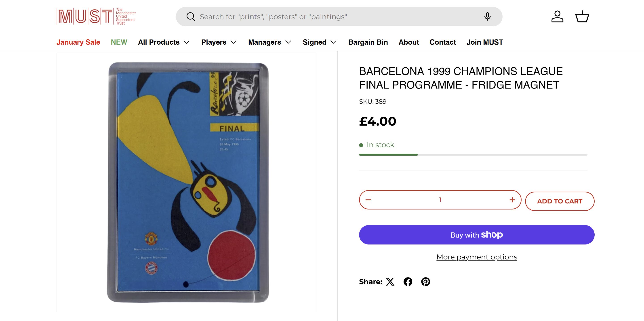This screenshot has width=644, height=321.
Task: Open the shopping basket icon
Action: (x=582, y=17)
